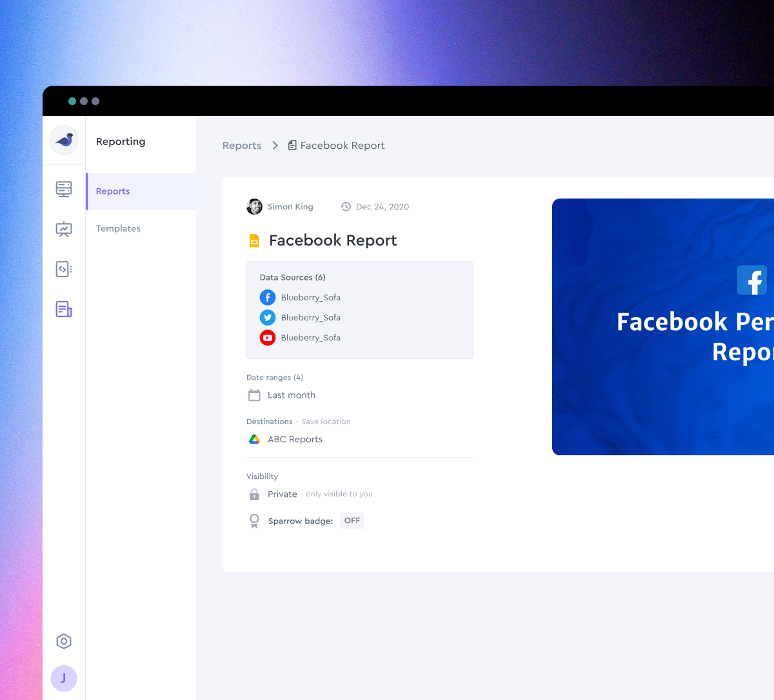Click the Private visibility setting
Screen dimensions: 774x700
click(x=283, y=494)
